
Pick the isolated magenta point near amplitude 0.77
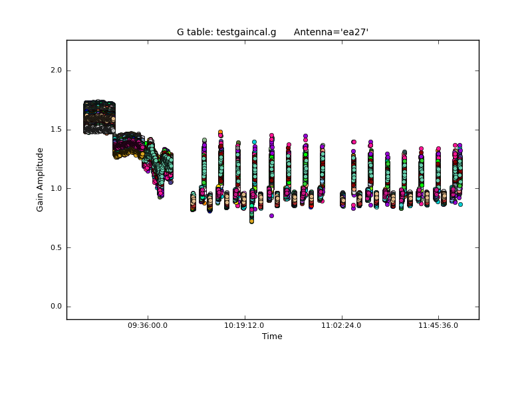[x=271, y=215]
